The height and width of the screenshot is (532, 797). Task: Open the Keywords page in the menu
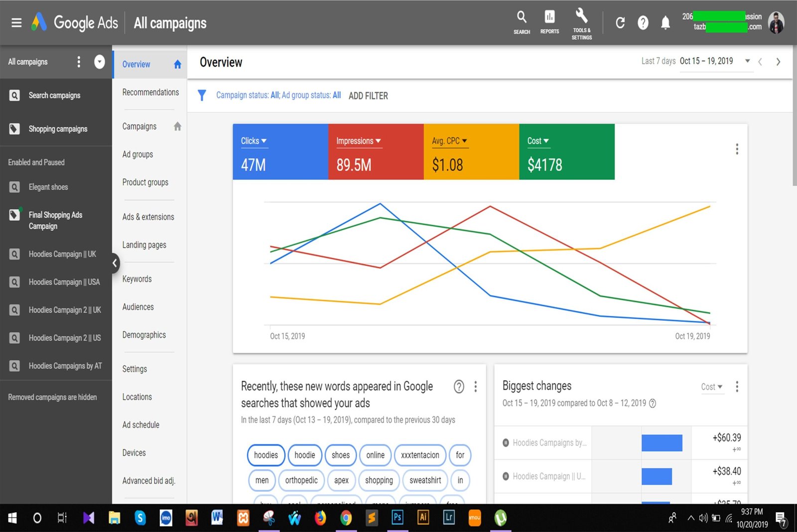[137, 279]
